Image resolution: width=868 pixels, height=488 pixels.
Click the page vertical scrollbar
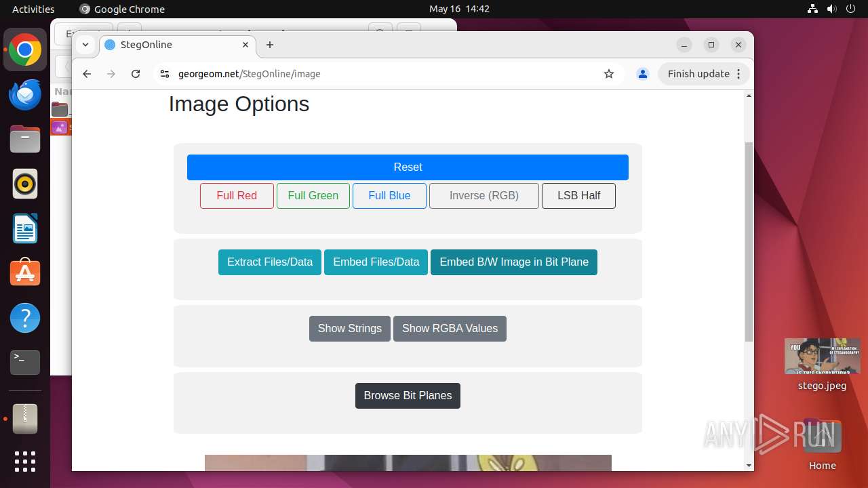(749, 242)
